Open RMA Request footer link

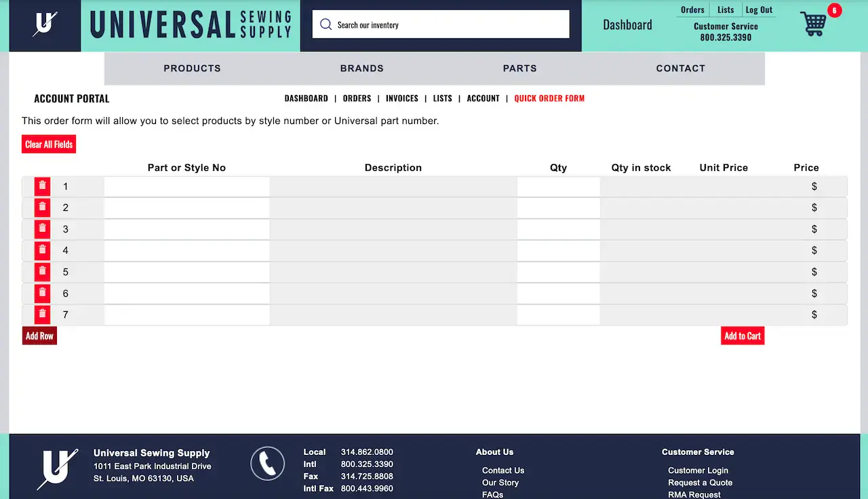[694, 494]
